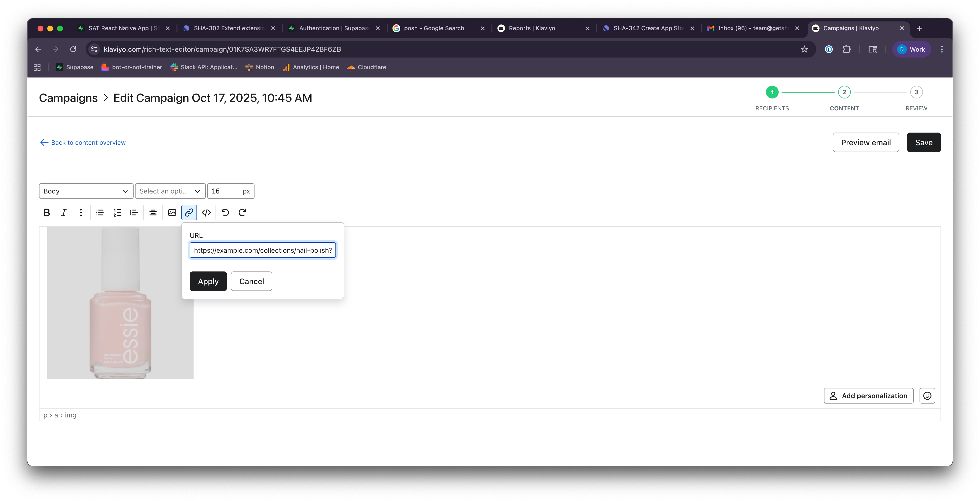Open the Body text style dropdown
The height and width of the screenshot is (502, 980).
pyautogui.click(x=86, y=191)
